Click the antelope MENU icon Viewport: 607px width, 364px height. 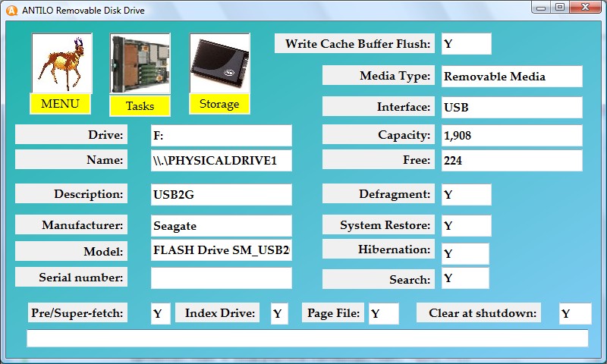coord(61,64)
